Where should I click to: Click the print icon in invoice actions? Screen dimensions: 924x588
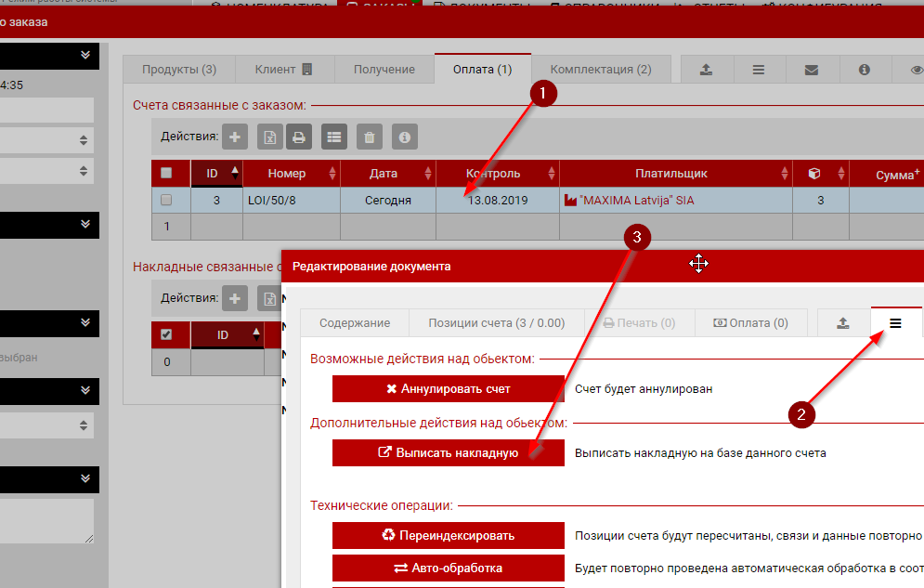298,137
